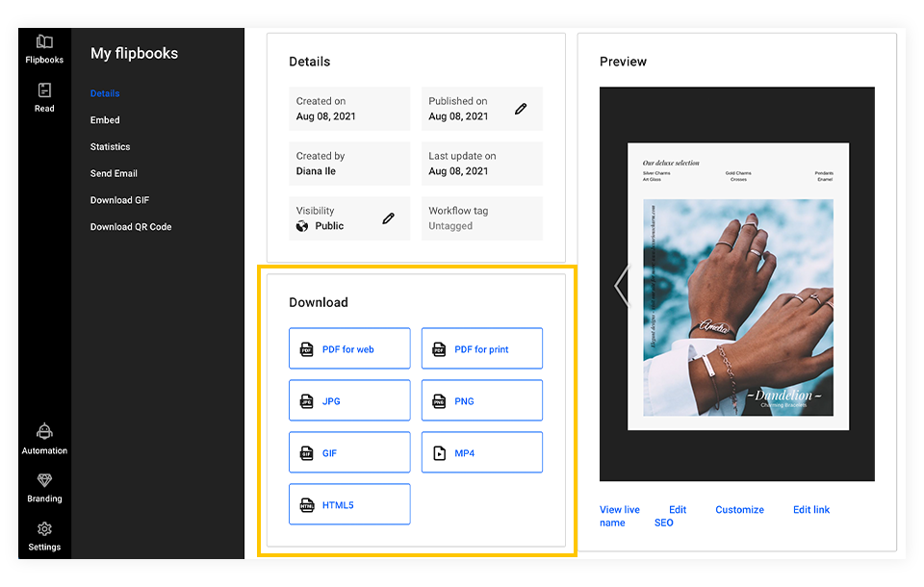Download flipbook as MP4 video

coord(481,452)
